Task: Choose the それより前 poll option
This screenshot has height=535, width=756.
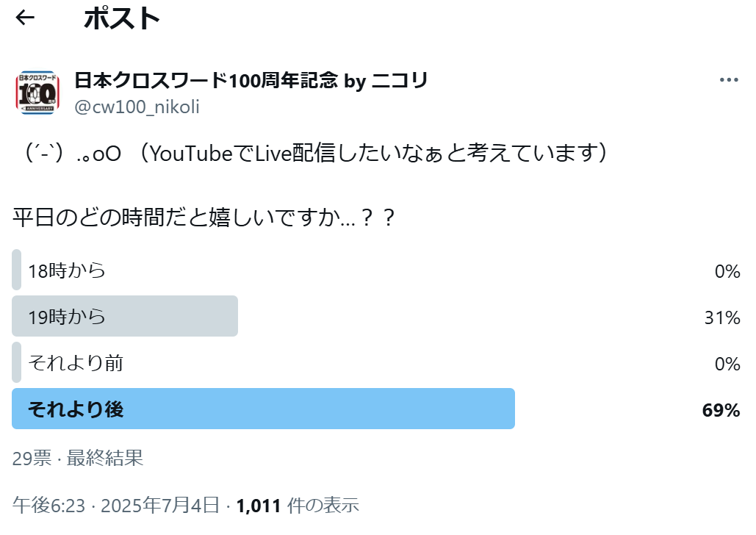Action: [75, 363]
